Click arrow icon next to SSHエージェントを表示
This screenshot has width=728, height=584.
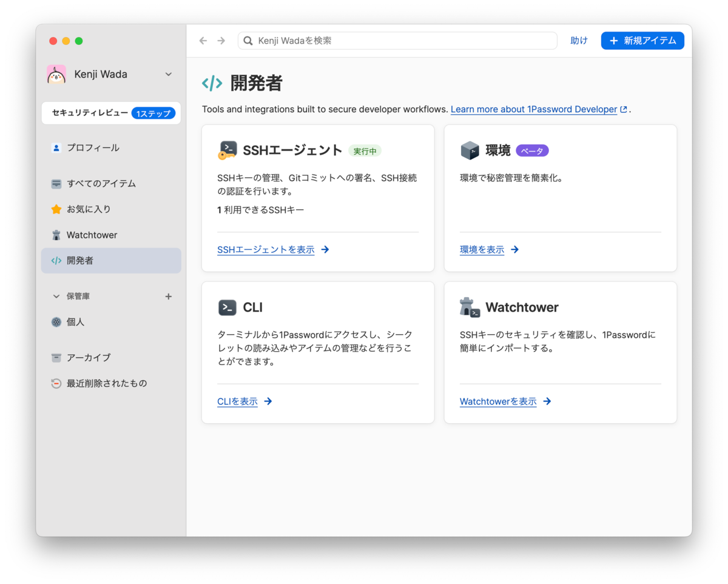pyautogui.click(x=325, y=249)
